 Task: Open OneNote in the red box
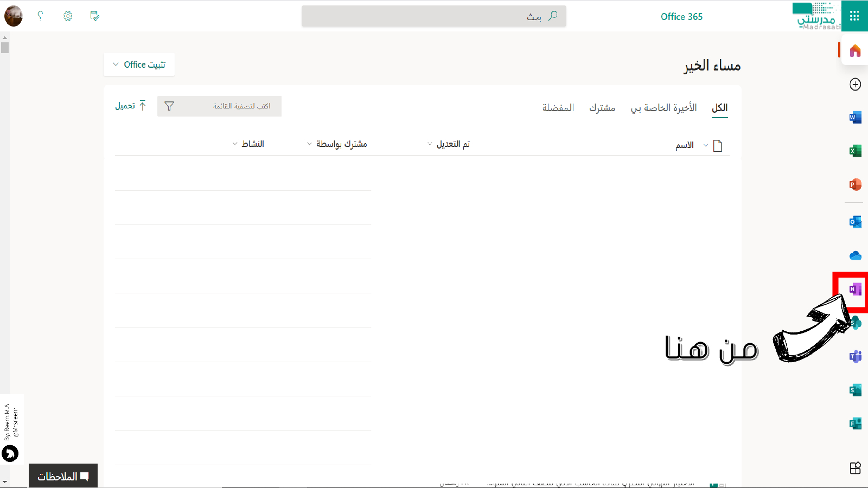click(x=855, y=290)
